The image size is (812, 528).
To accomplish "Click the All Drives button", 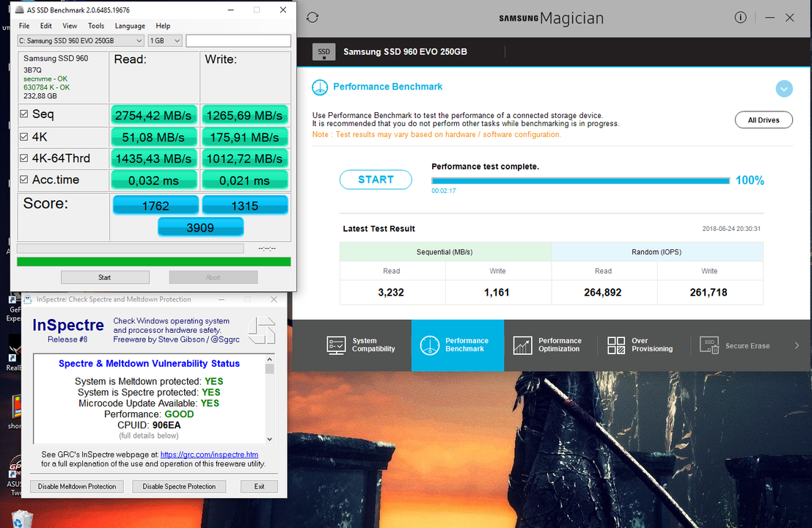I will coord(764,120).
